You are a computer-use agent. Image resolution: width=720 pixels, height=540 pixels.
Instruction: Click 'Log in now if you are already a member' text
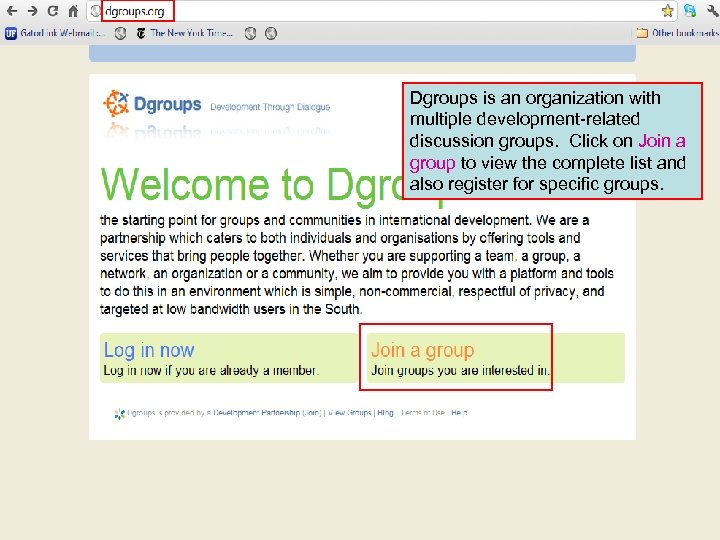(x=211, y=370)
